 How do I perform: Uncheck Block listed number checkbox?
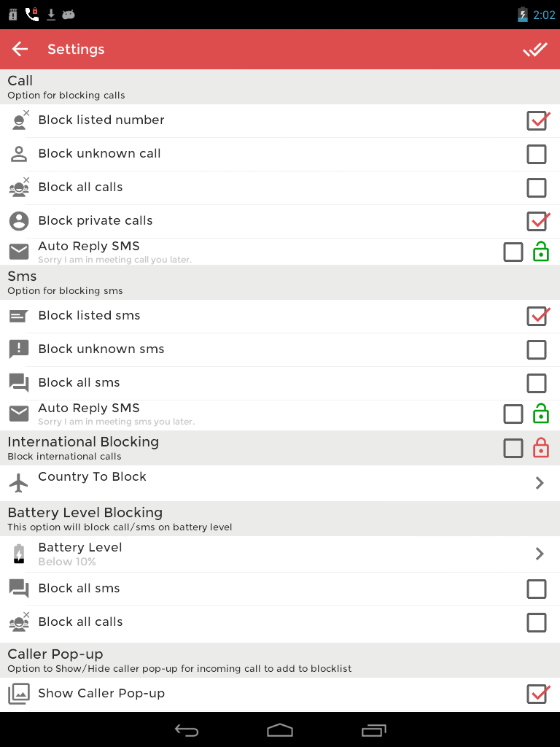537,120
